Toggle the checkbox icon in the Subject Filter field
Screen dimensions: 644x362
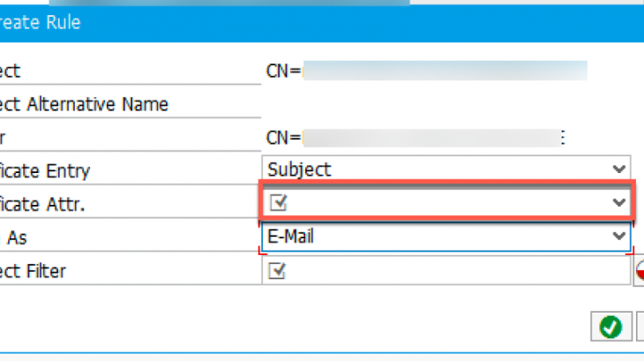(278, 271)
